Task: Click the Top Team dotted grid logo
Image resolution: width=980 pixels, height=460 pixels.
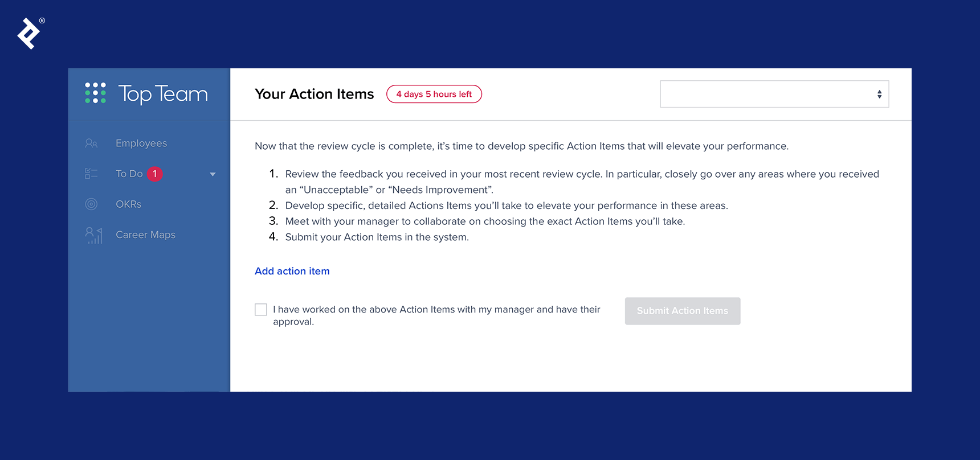Action: coord(95,93)
